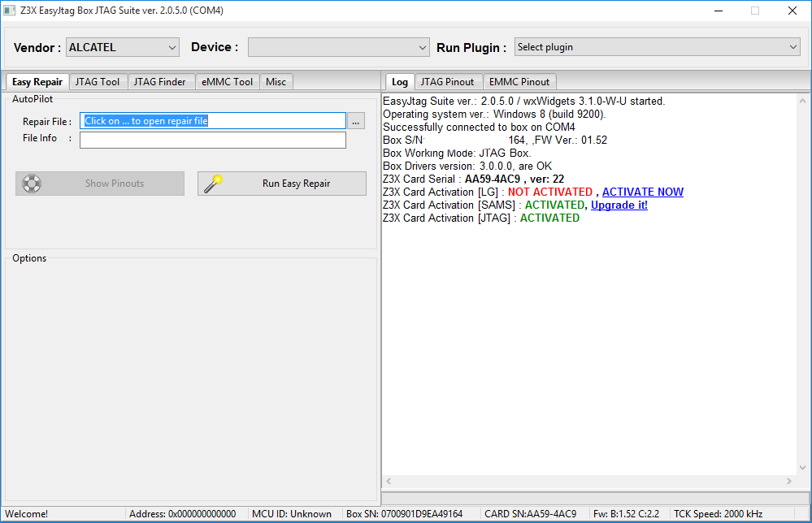
Task: Open the JTAG Finder tab
Action: [159, 82]
